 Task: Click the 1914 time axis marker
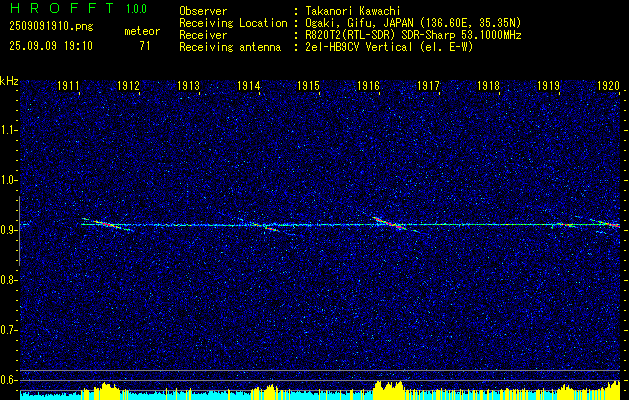(248, 86)
